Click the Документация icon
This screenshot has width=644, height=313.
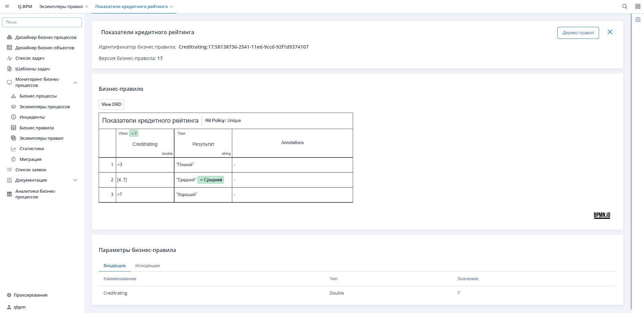[x=9, y=180]
